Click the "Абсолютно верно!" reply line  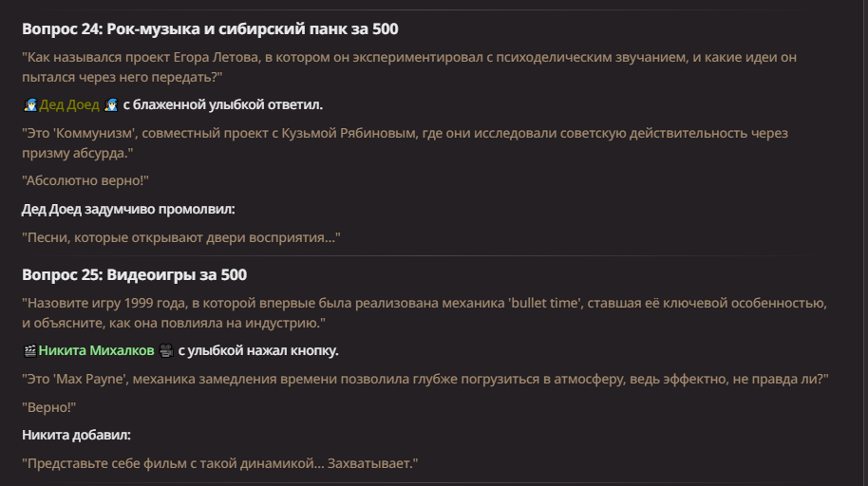pos(85,180)
